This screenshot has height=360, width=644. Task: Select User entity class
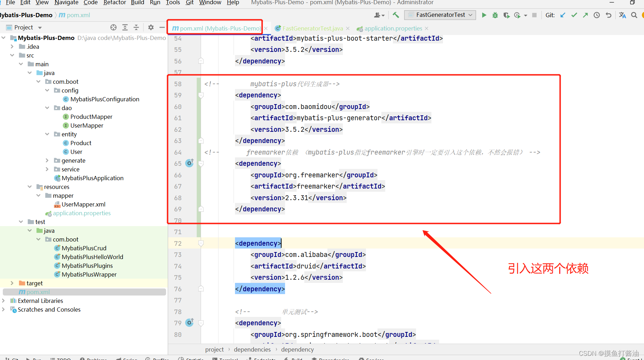pos(76,152)
